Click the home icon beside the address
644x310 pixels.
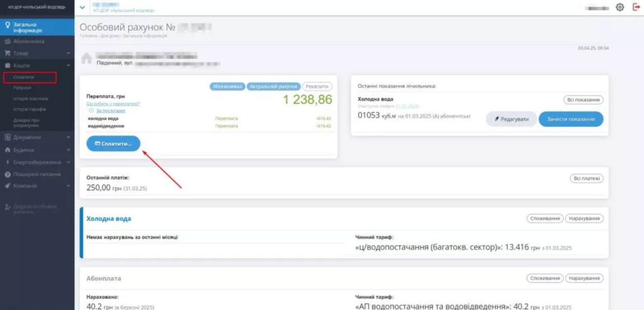(86, 58)
